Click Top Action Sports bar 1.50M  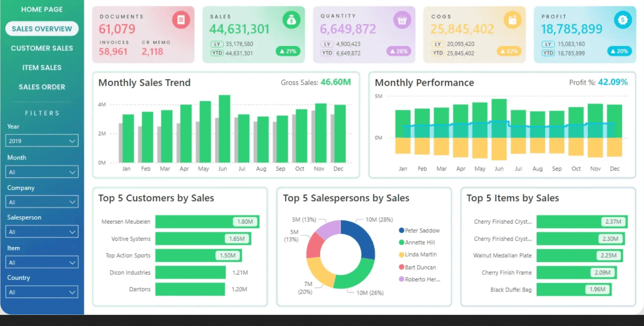pyautogui.click(x=199, y=255)
